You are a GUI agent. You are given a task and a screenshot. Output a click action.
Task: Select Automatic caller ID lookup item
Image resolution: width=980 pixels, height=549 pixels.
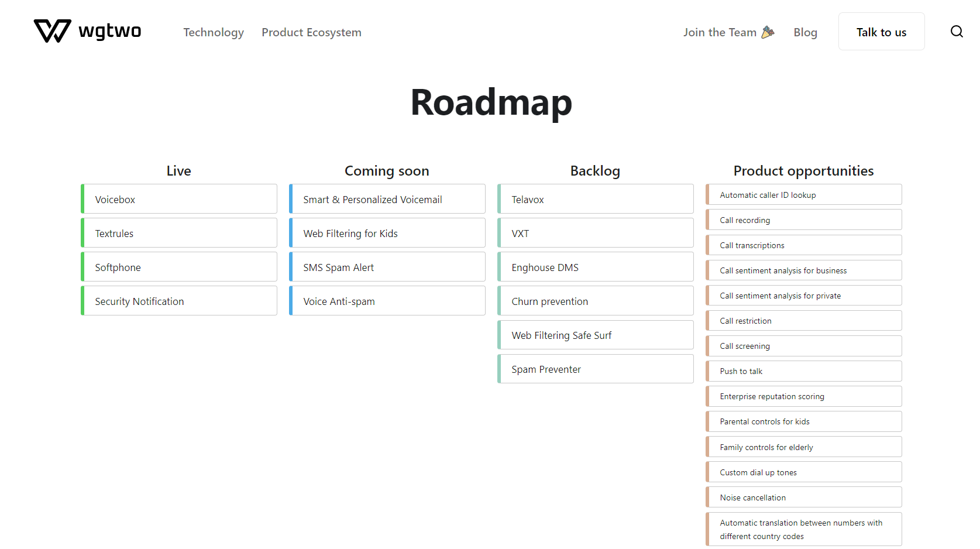point(804,194)
